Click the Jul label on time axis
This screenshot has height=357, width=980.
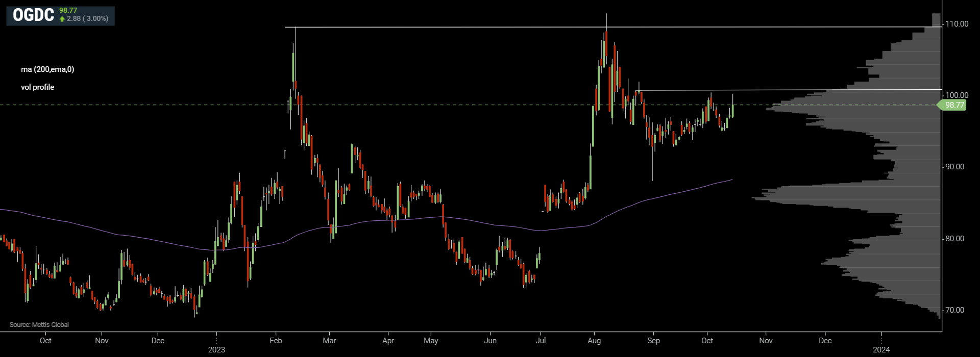(x=541, y=341)
